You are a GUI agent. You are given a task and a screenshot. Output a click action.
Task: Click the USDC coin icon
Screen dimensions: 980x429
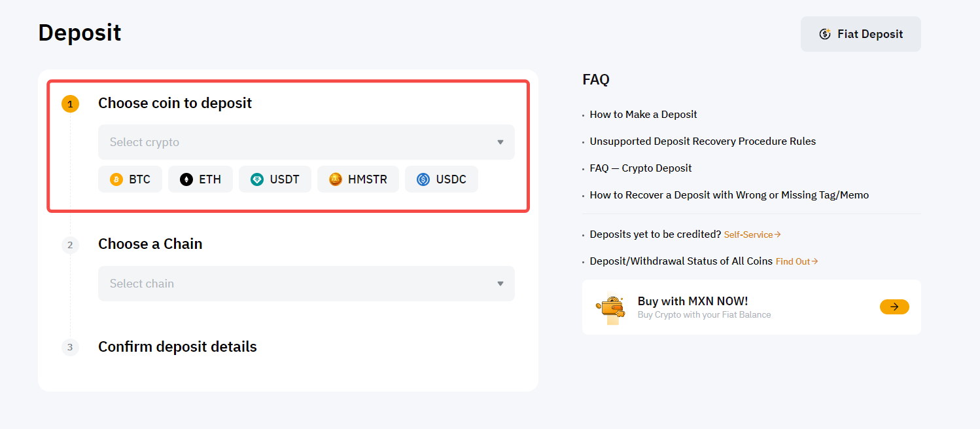coord(423,179)
